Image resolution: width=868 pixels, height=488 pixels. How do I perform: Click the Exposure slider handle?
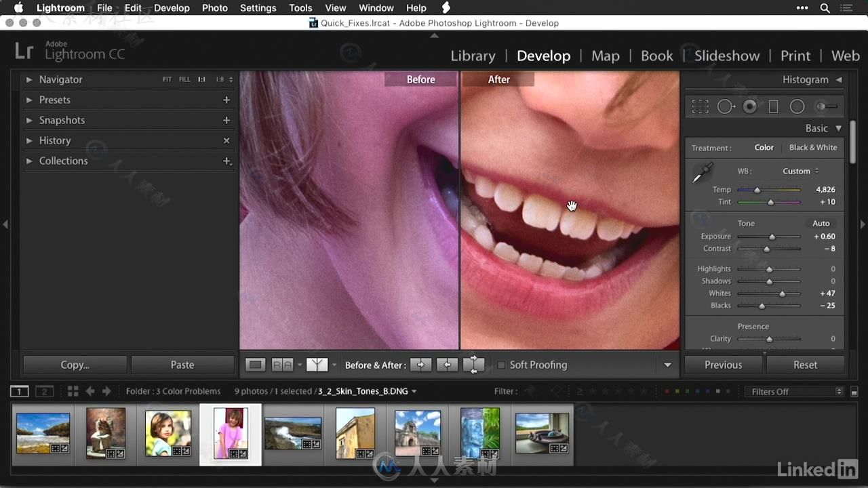point(772,237)
